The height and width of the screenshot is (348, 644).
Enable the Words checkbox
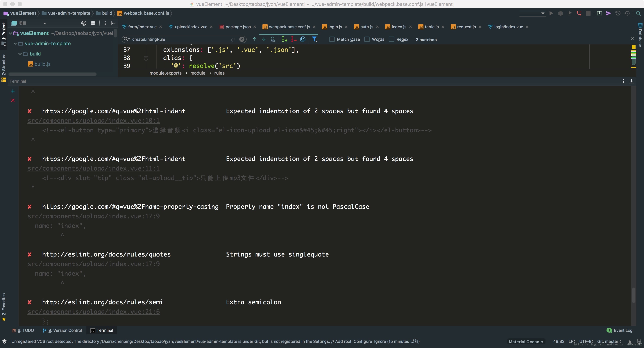(x=367, y=39)
